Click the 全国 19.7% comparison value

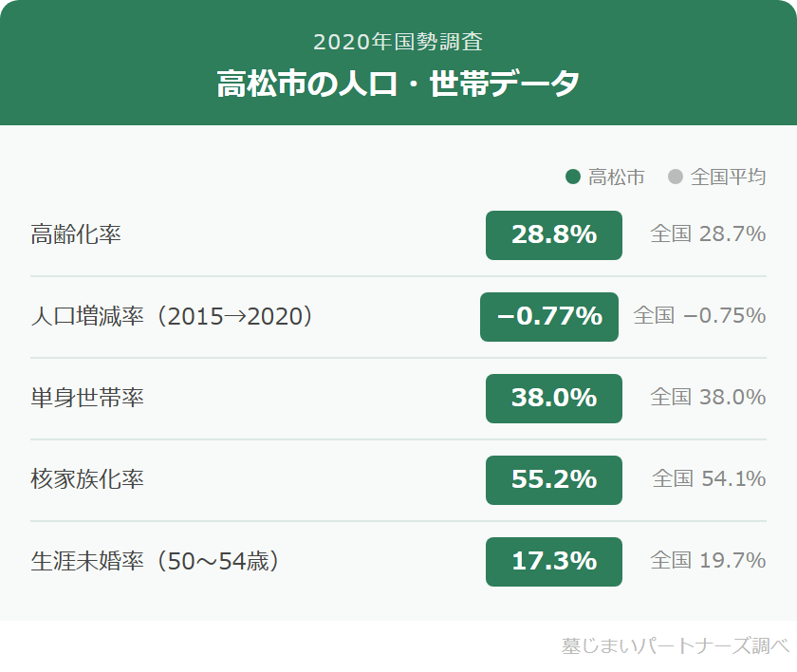(708, 561)
